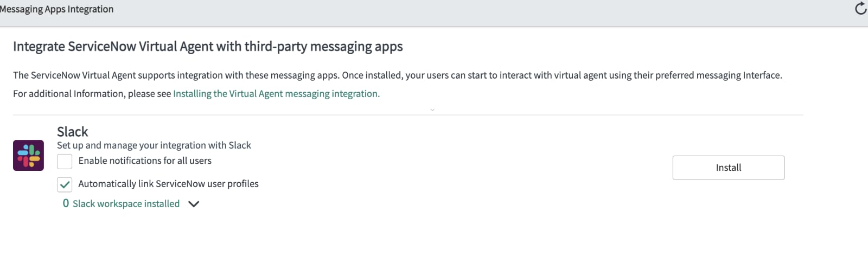Enable notifications for all users checkbox
This screenshot has width=868, height=269.
point(65,161)
